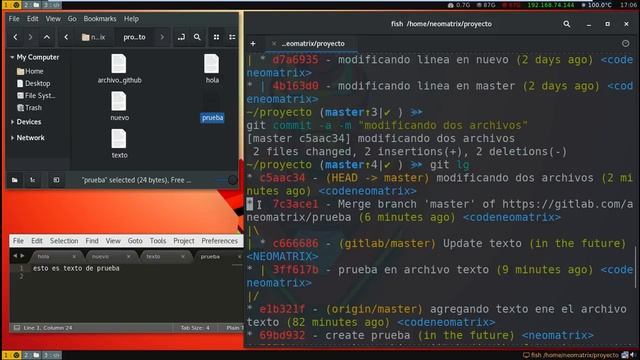Go up to the parent folder
This screenshot has height=360, width=640.
[47, 37]
